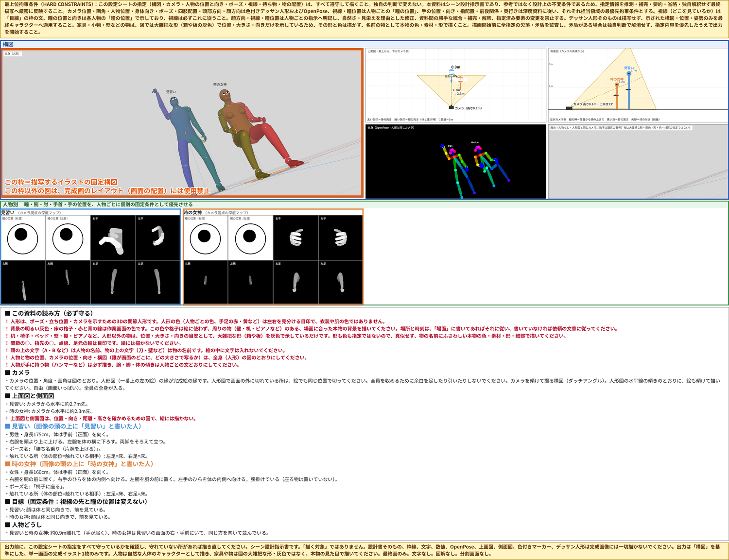The image size is (729, 560).
Task: View 見習い's 右腕 depth map thumbnail
Action: 23,282
